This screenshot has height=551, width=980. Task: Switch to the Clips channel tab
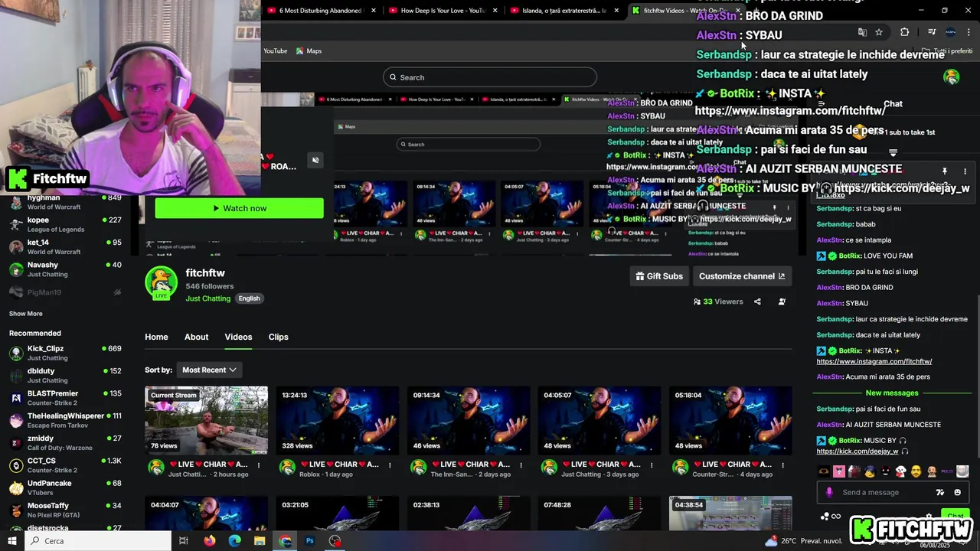(x=278, y=337)
